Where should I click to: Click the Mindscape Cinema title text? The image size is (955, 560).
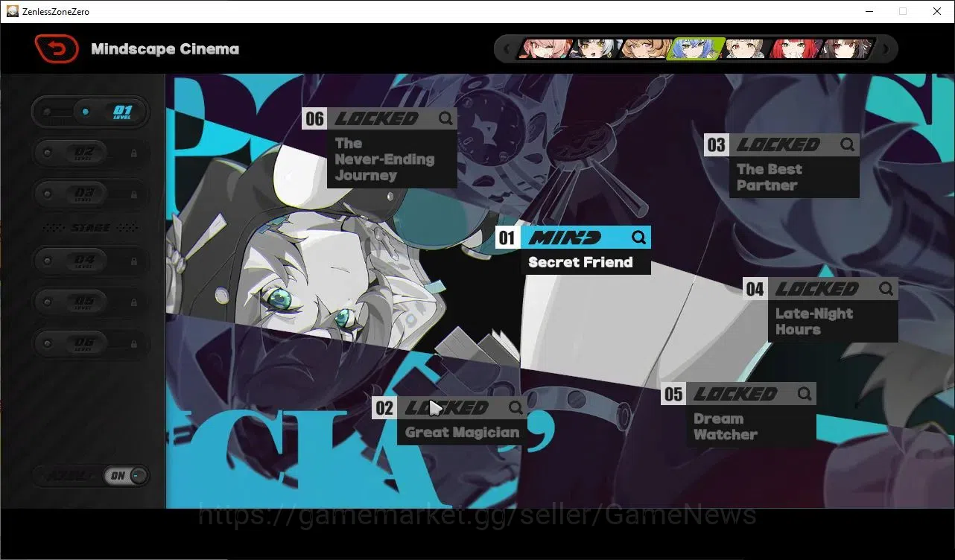tap(165, 49)
